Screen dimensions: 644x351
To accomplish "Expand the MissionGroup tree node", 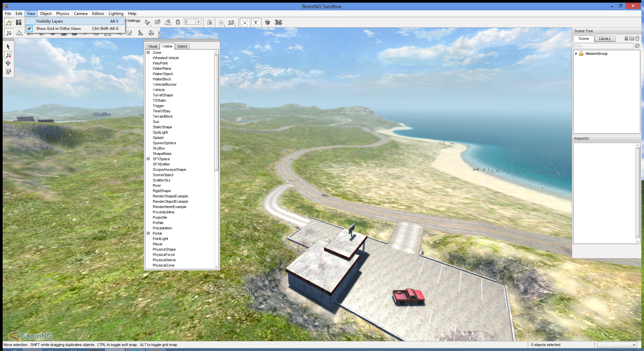I will [576, 54].
